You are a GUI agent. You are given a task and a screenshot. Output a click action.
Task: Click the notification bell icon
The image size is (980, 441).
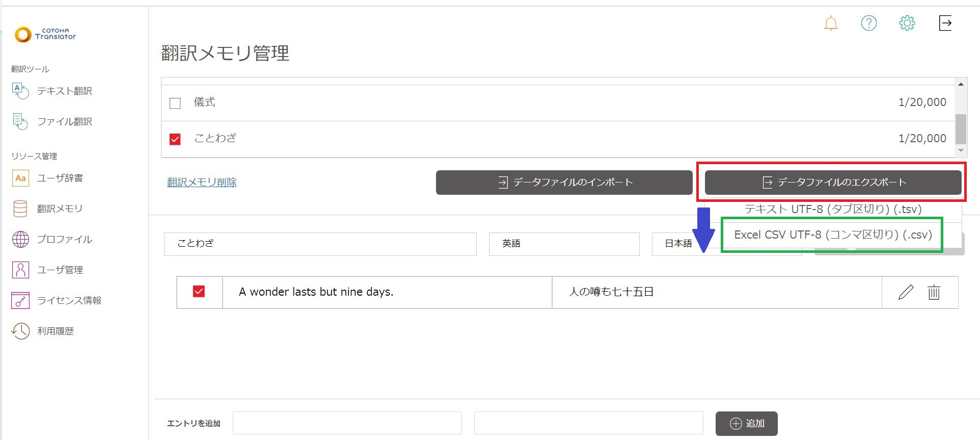pos(831,23)
